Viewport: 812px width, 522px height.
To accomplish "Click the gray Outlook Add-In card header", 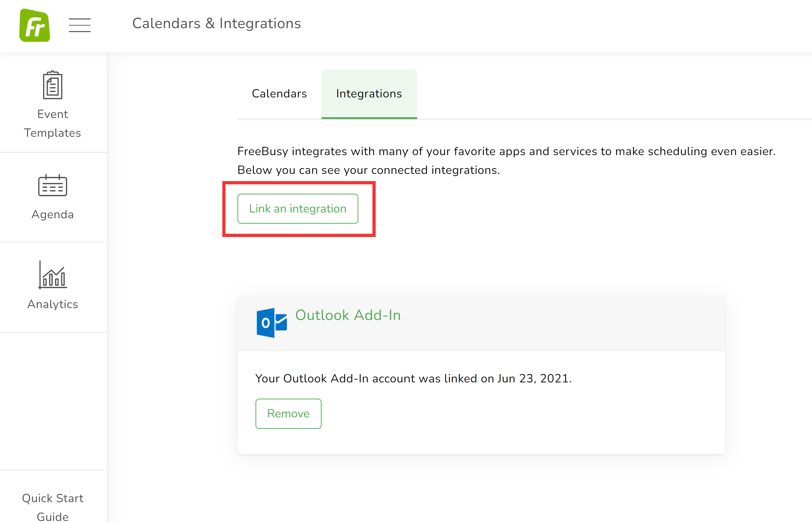I will click(541, 323).
